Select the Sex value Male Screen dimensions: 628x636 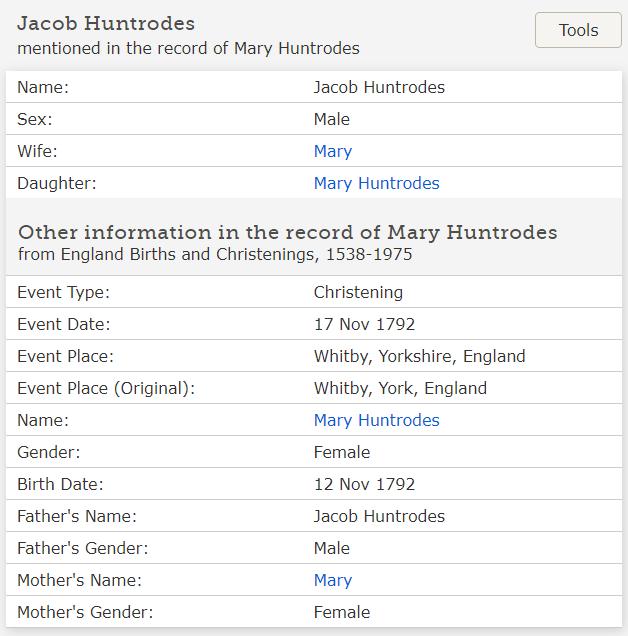click(x=331, y=119)
